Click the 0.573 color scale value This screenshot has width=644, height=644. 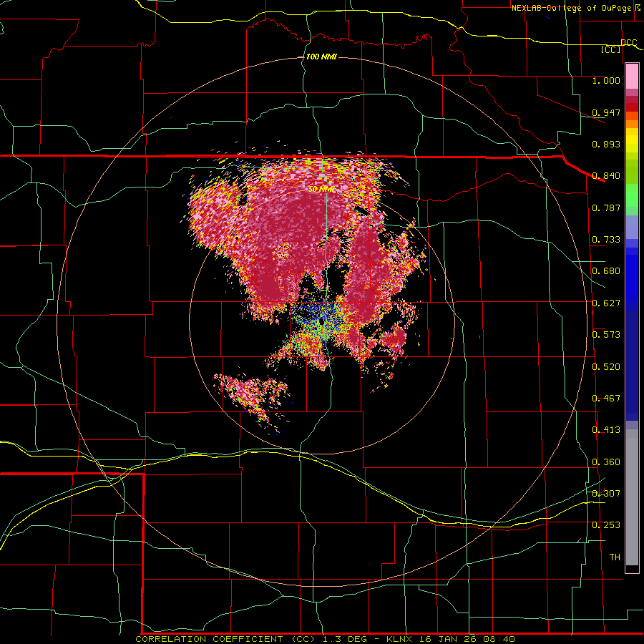(606, 335)
